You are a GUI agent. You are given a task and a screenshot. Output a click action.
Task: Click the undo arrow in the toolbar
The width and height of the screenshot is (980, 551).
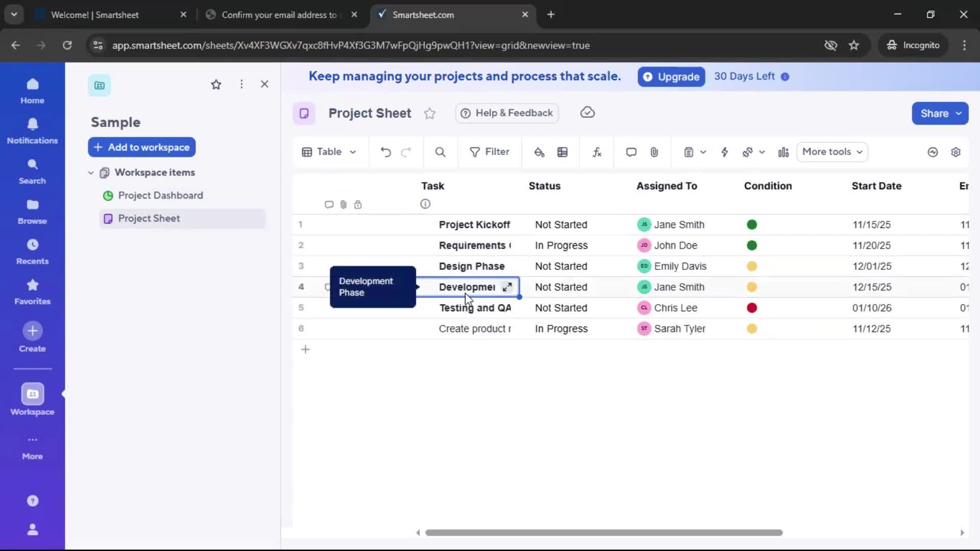pyautogui.click(x=386, y=152)
